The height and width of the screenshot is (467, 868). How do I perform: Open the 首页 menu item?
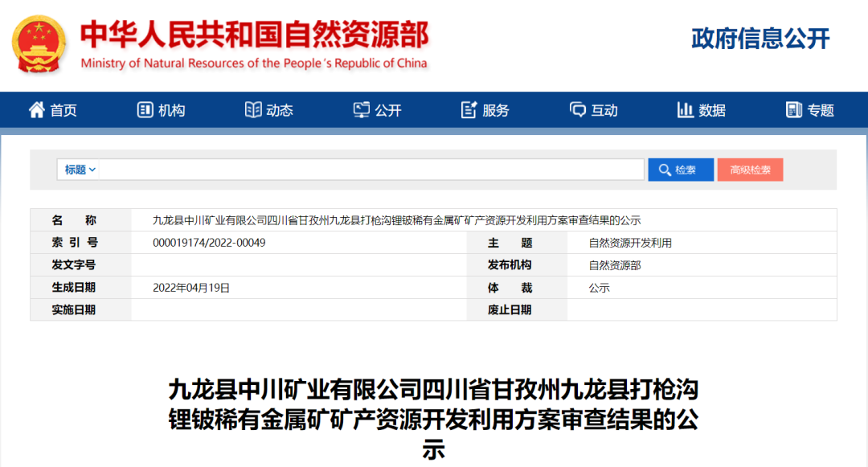pos(63,111)
